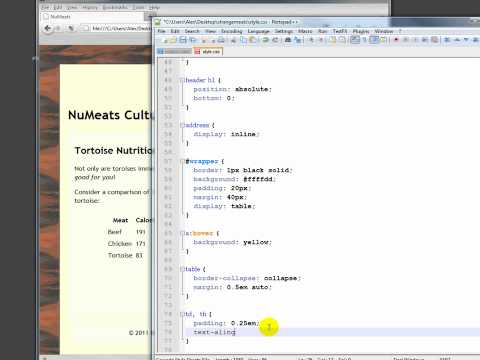Click the Open file folder icon in Notepad++
This screenshot has width=480, height=360.
173,40
